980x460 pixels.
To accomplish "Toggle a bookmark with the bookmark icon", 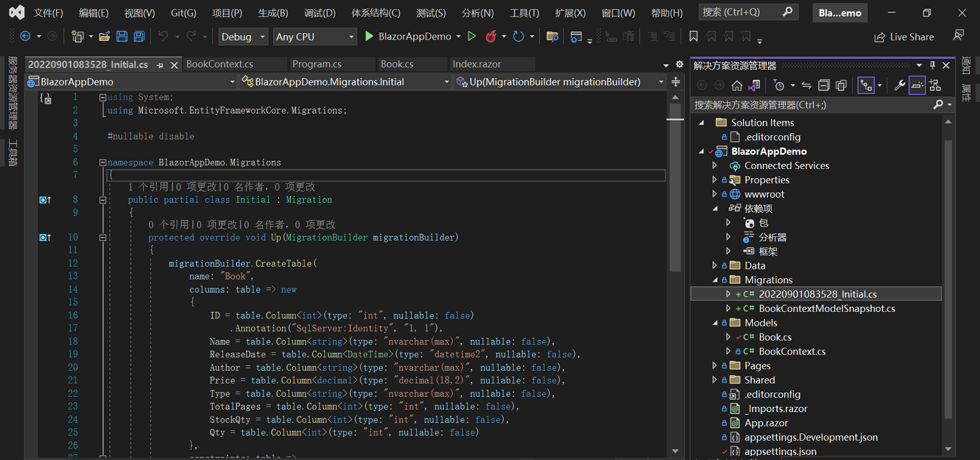I will pyautogui.click(x=694, y=37).
